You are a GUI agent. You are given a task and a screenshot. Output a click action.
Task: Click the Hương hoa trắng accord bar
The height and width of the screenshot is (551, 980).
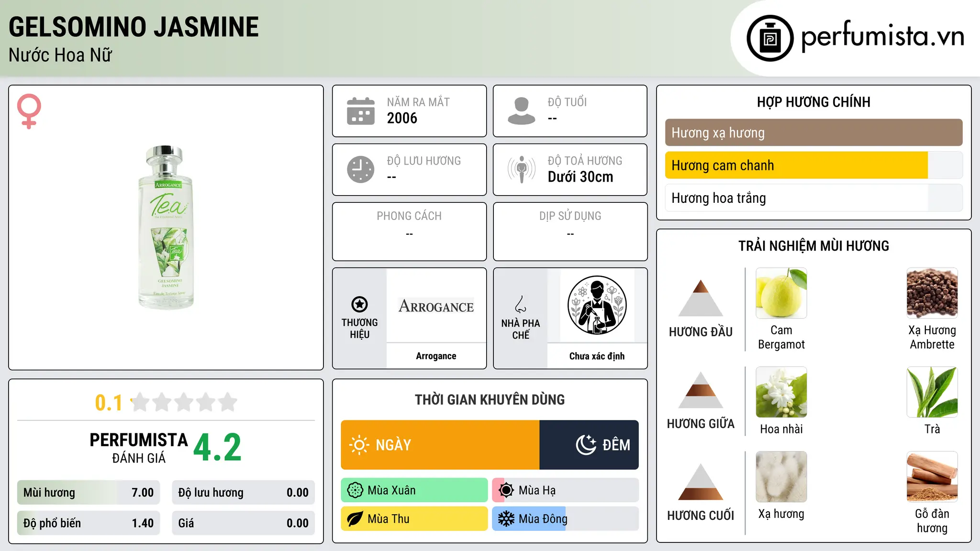click(x=814, y=198)
